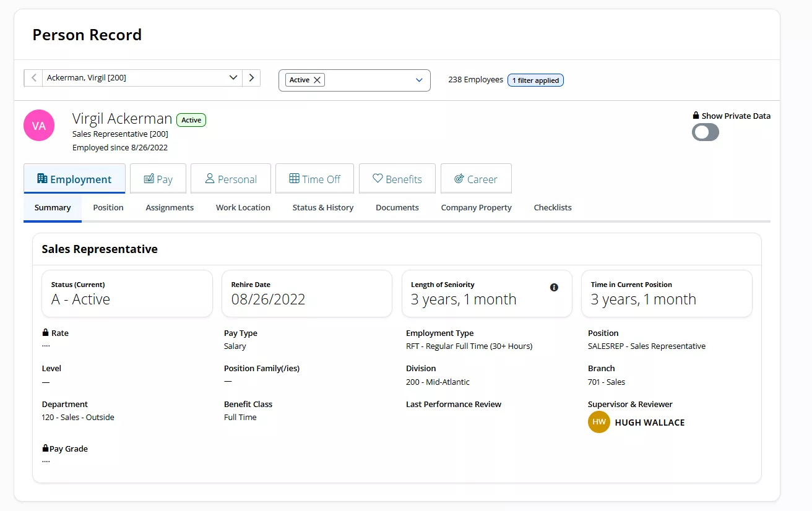
Task: Toggle the Show Private Data switch
Action: (705, 132)
